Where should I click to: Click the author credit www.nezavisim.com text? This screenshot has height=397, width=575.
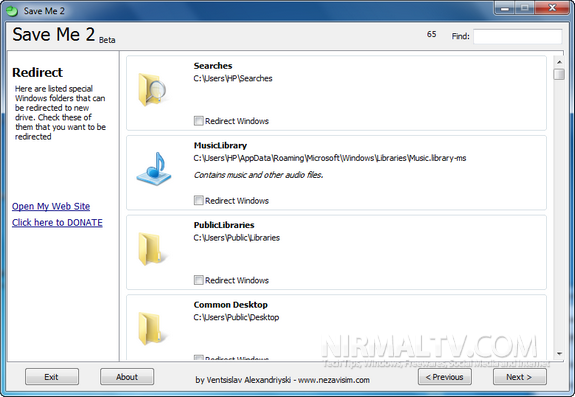(x=282, y=380)
